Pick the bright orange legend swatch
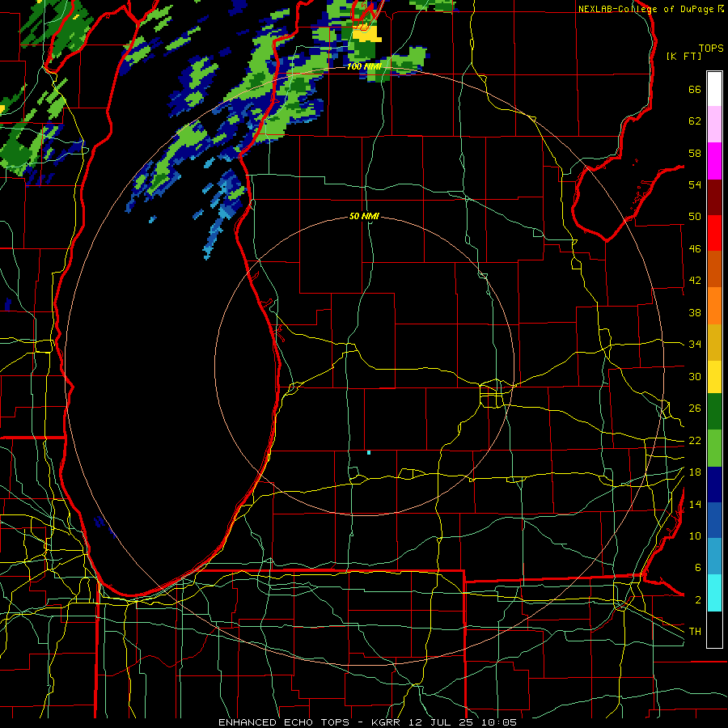Screen dimensions: 728x728 tap(714, 306)
